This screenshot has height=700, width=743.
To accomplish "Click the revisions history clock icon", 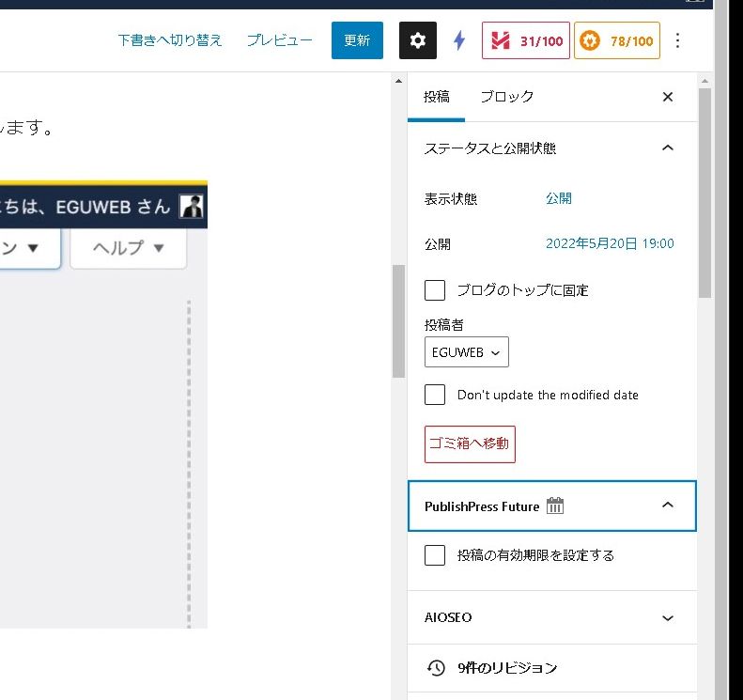I will point(436,668).
